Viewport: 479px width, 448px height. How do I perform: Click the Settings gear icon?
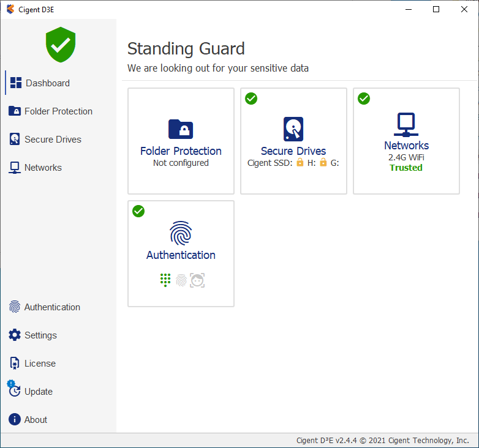(15, 335)
